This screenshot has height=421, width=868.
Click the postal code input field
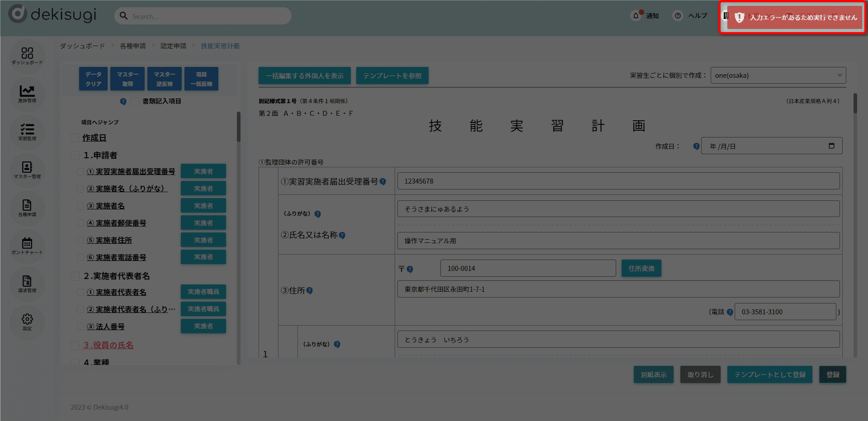click(x=528, y=269)
